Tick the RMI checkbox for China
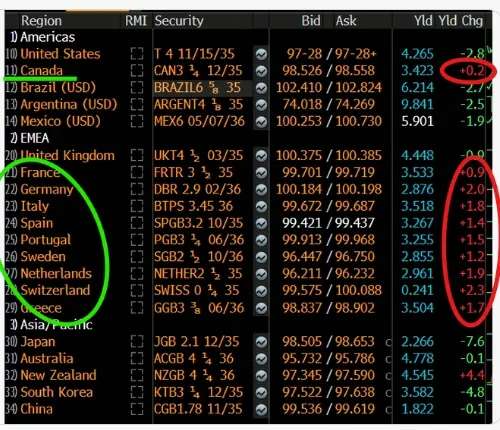500x430 pixels. pos(137,409)
